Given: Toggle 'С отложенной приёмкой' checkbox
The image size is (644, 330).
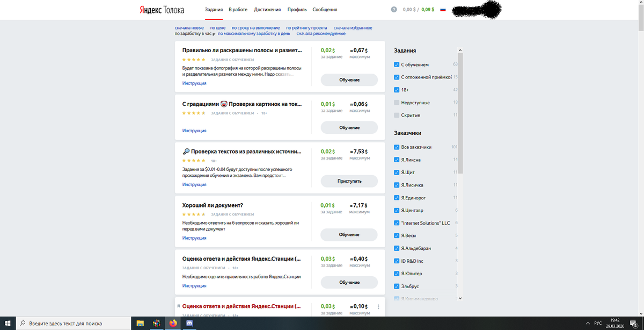Looking at the screenshot, I should (x=397, y=77).
